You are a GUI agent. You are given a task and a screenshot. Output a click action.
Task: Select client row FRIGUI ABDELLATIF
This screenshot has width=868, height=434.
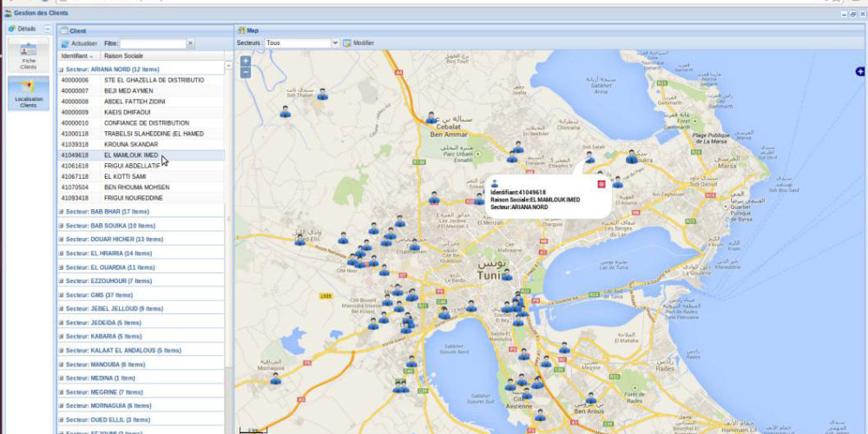point(132,166)
